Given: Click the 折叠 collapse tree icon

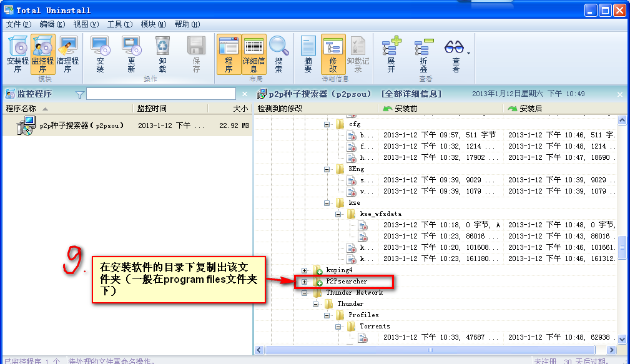Looking at the screenshot, I should pyautogui.click(x=423, y=54).
